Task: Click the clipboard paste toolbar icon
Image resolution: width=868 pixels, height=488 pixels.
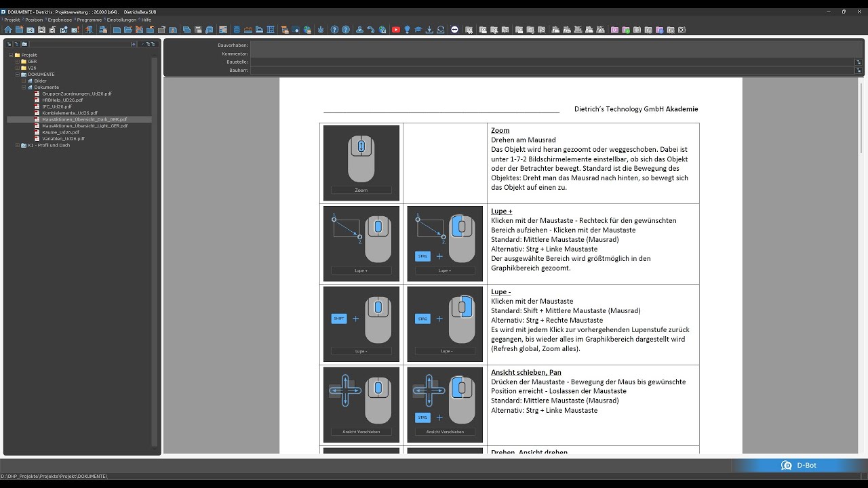Action: (x=197, y=30)
